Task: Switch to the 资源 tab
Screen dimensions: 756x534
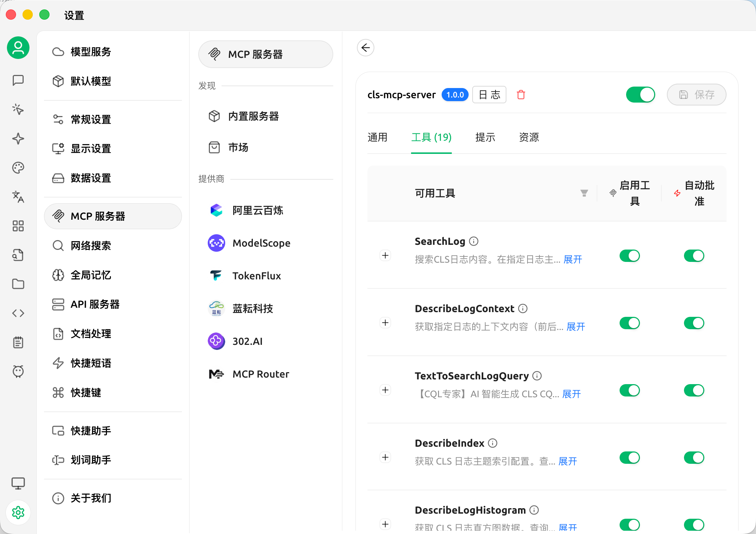Action: point(529,137)
